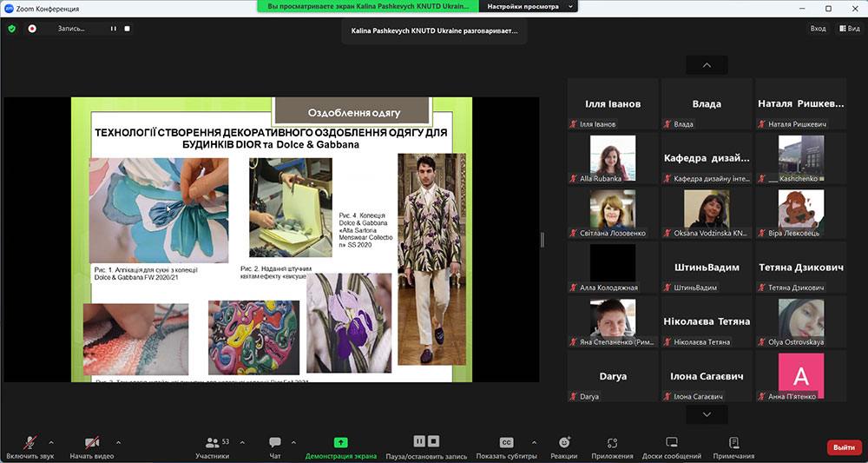This screenshot has width=868, height=463.
Task: Open Доски сообщений whiteboards
Action: 672,447
